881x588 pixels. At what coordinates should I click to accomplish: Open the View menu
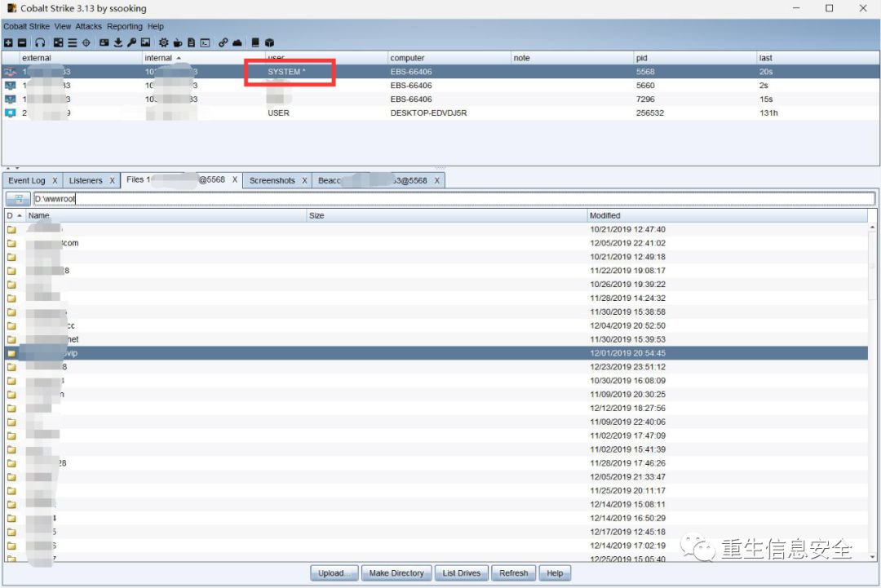point(62,26)
